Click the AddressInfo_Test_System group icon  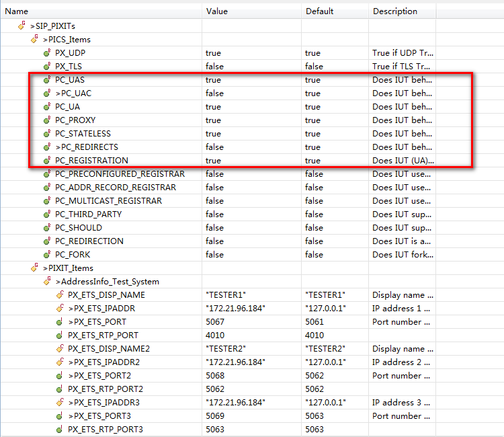tap(47, 281)
